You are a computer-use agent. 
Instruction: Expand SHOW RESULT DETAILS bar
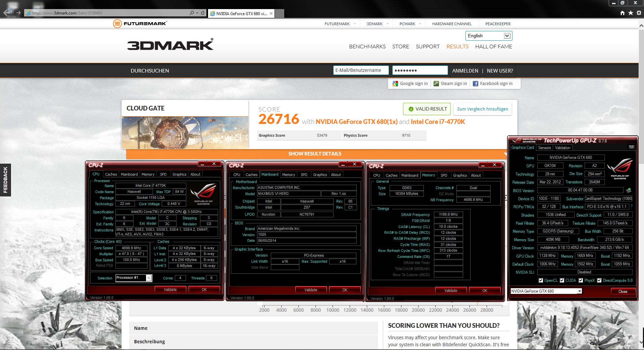(x=315, y=154)
